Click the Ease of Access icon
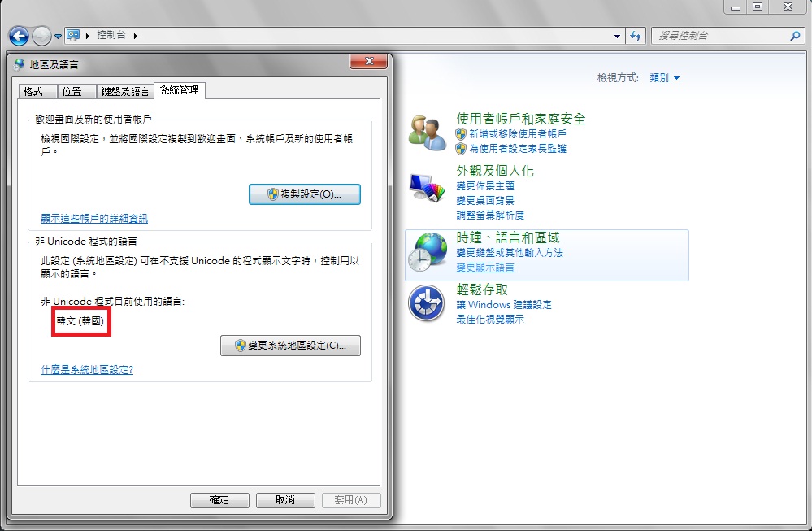The image size is (812, 531). 426,303
